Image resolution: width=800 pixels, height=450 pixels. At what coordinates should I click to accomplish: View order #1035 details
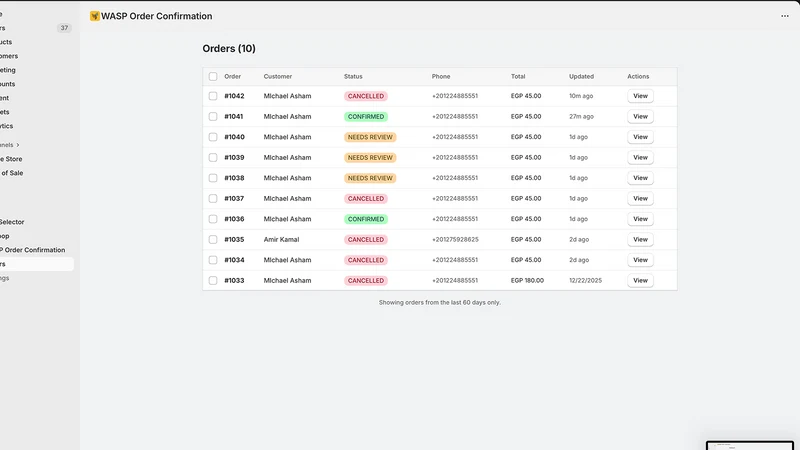(x=640, y=239)
